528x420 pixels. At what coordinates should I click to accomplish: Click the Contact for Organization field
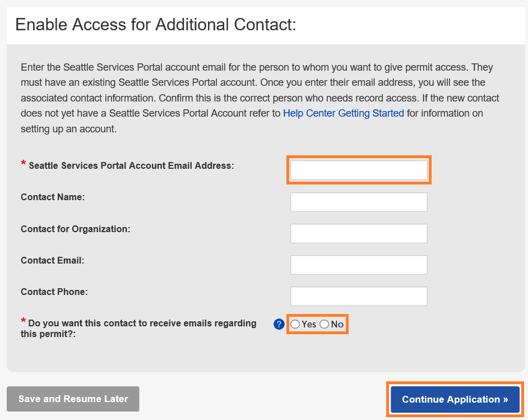point(358,233)
